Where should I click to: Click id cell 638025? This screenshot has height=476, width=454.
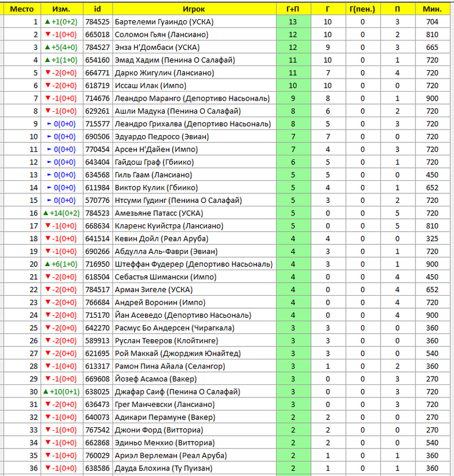(x=97, y=392)
